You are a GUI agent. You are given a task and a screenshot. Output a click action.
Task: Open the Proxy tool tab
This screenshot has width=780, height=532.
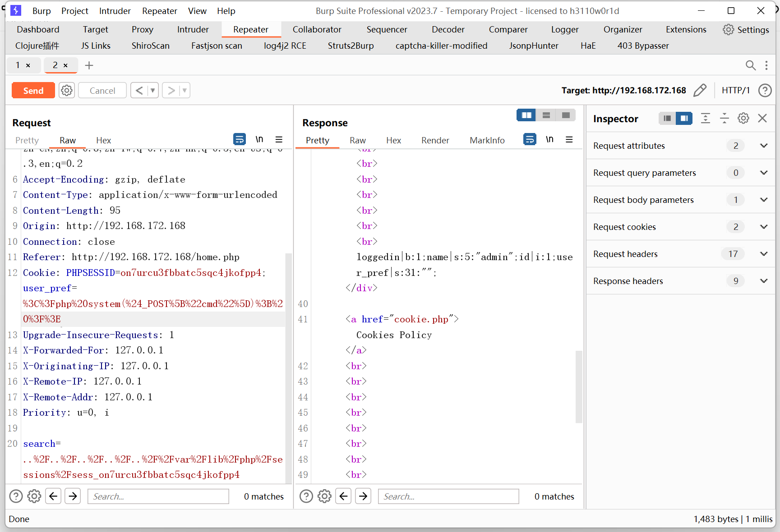point(143,29)
